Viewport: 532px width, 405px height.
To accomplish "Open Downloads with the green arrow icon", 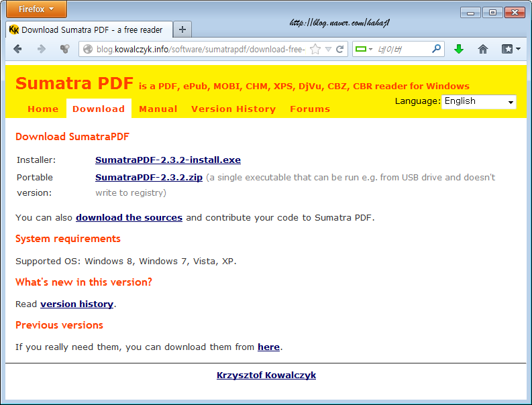I will click(459, 49).
